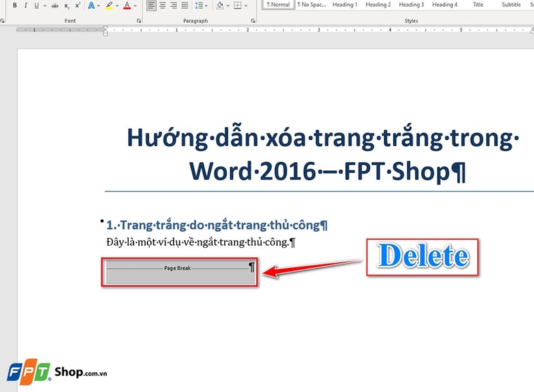The height and width of the screenshot is (392, 534).
Task: Toggle Italic formatting
Action: 25,5
